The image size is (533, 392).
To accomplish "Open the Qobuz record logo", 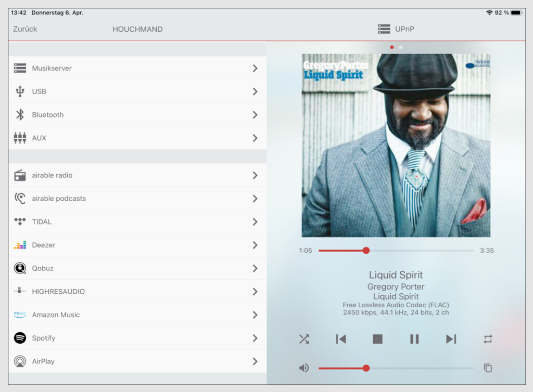I will tap(20, 268).
